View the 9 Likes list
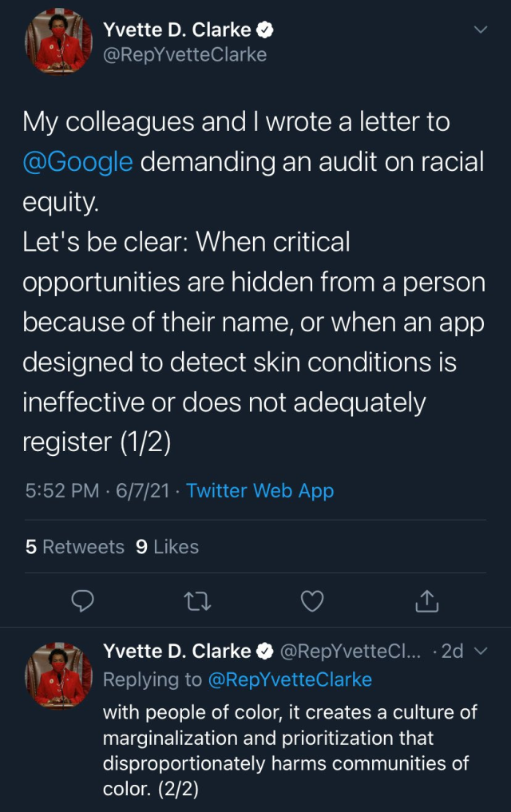The height and width of the screenshot is (812, 511). [x=167, y=547]
